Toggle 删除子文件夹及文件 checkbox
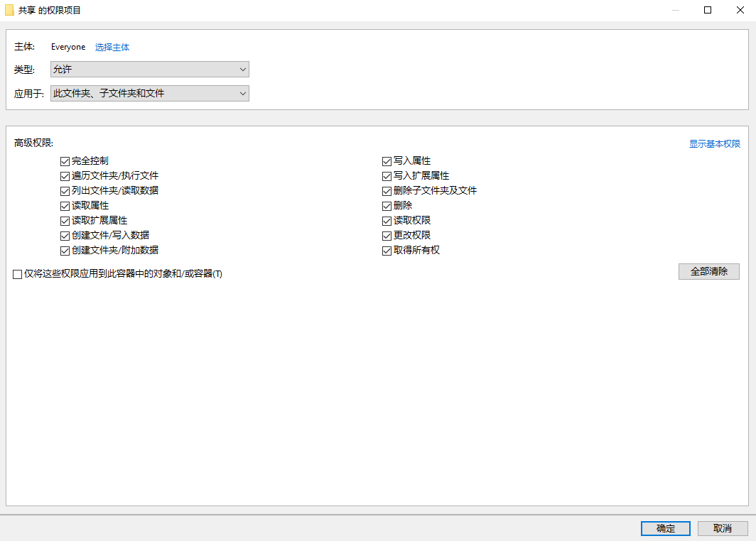 387,191
